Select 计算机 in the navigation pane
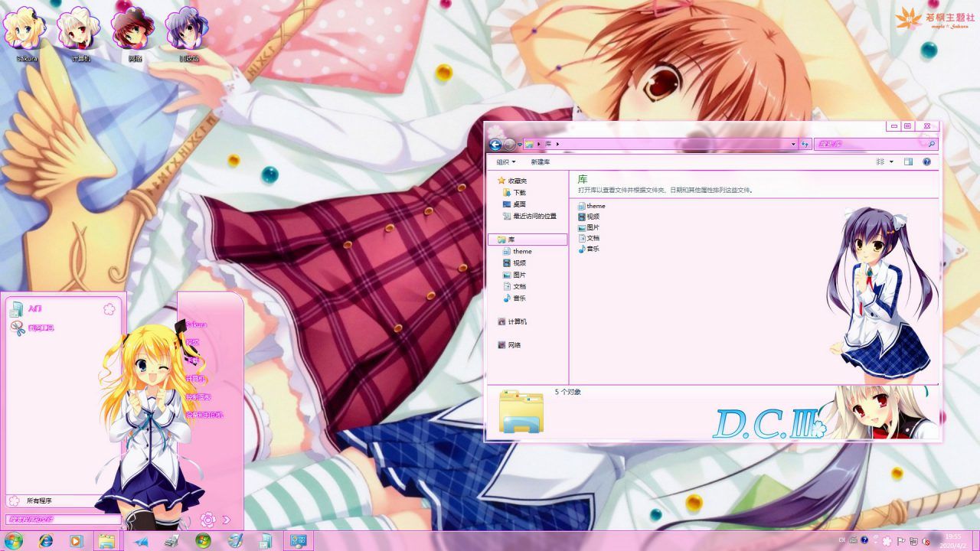This screenshot has height=551, width=980. pos(512,321)
